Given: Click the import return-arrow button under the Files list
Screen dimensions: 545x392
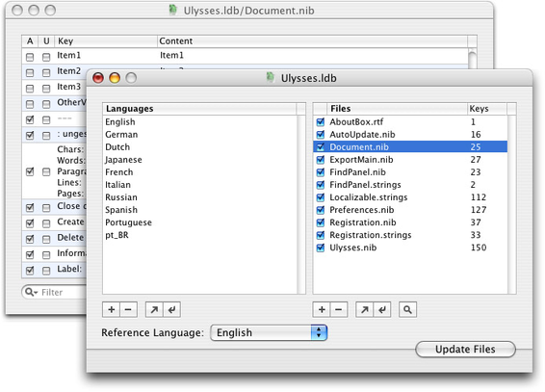Looking at the screenshot, I should 382,309.
